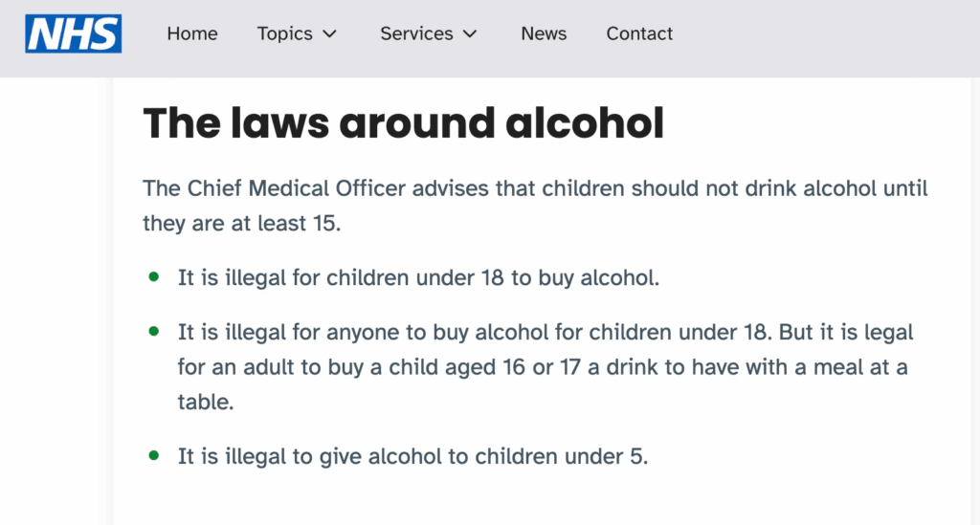Click the line "they are at least 15."
Viewport: 980px width, 525px height.
240,224
